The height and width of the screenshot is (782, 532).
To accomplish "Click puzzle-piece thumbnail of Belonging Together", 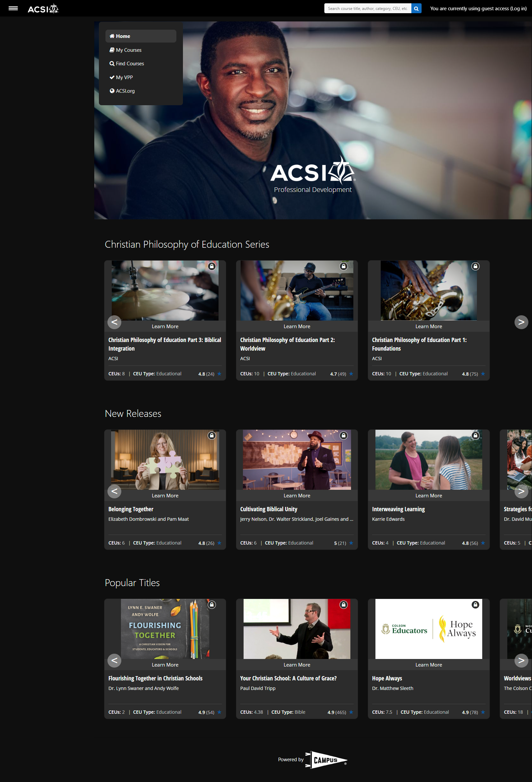I will [x=165, y=460].
